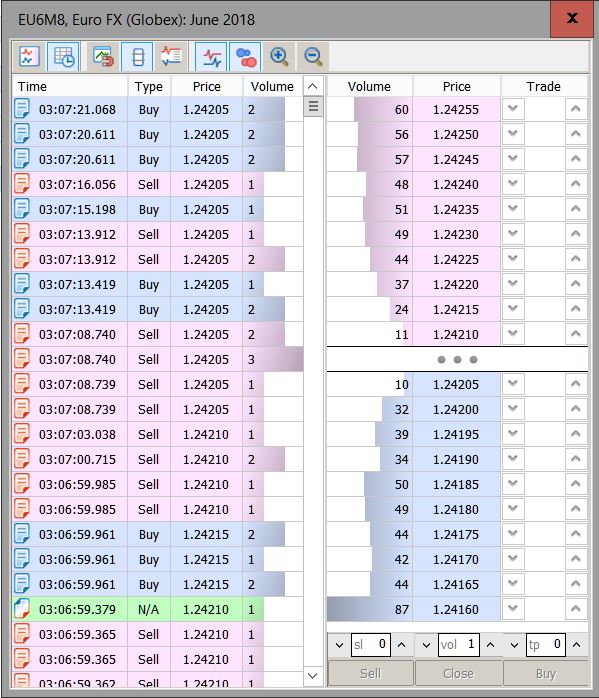Click the N/A deal icon at 03:06:59.379

(22, 609)
